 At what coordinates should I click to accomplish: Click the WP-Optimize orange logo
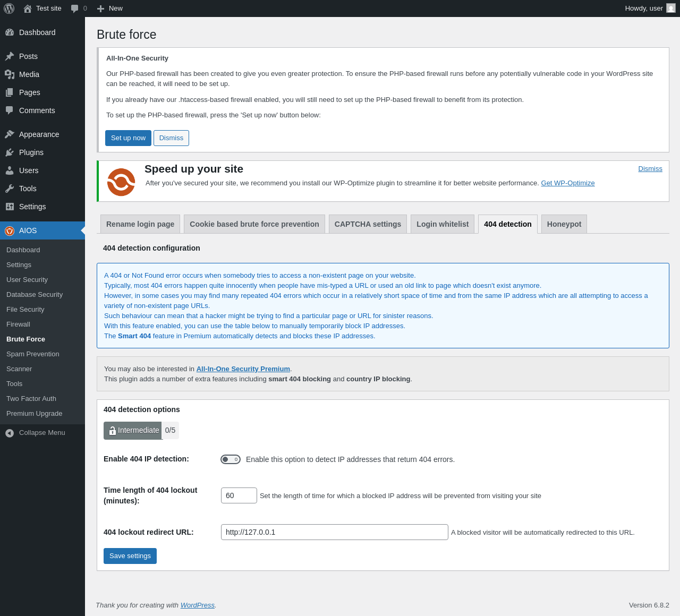[121, 182]
